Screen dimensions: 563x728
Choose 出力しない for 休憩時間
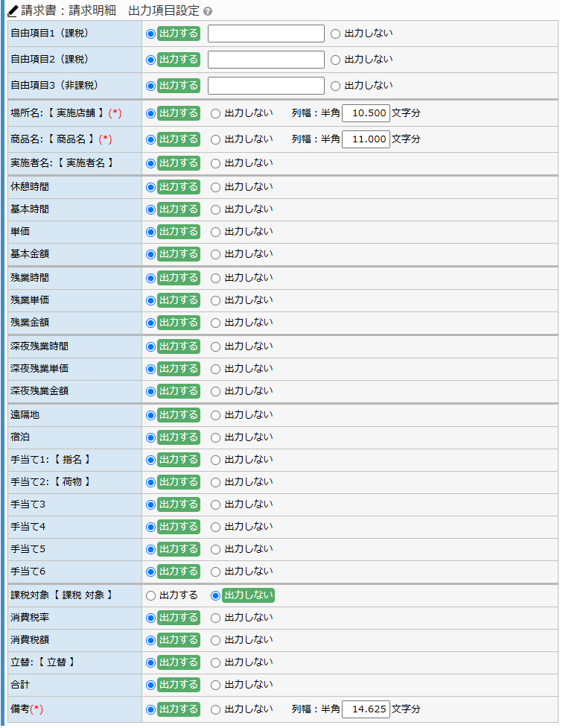pos(215,188)
